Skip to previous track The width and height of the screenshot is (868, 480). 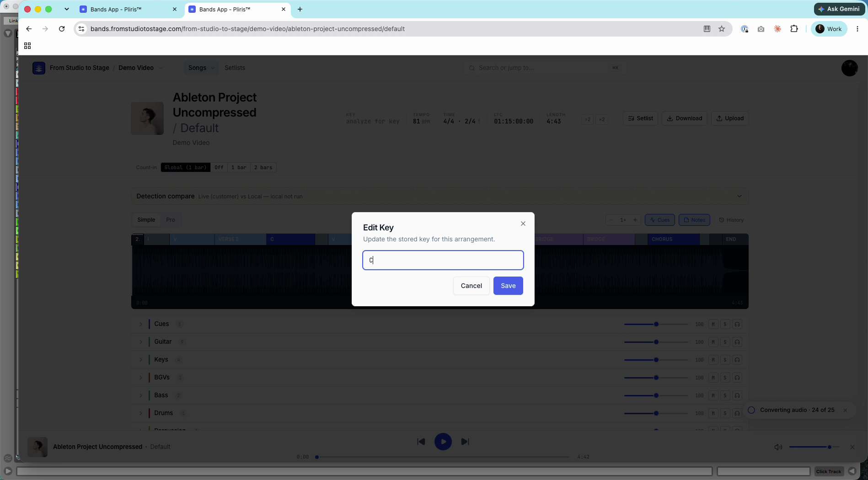click(421, 442)
